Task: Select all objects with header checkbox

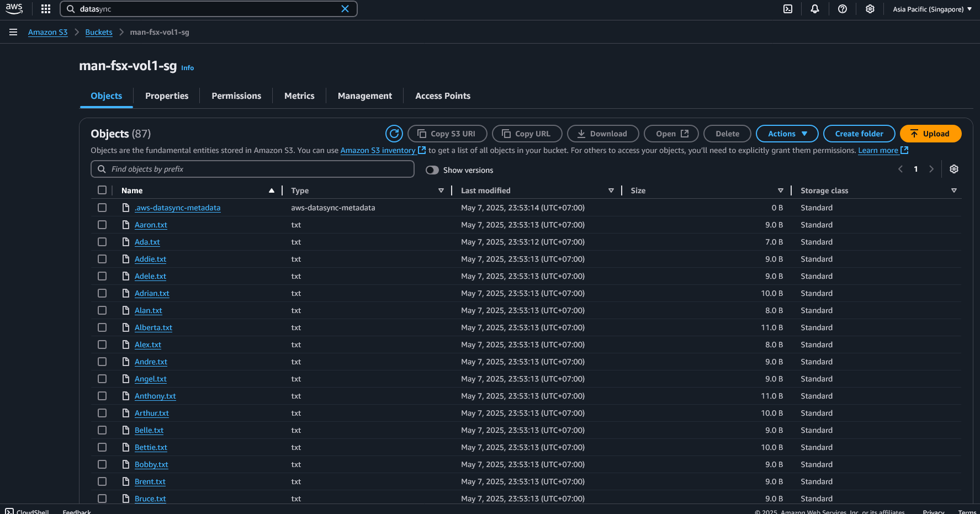Action: (x=102, y=190)
